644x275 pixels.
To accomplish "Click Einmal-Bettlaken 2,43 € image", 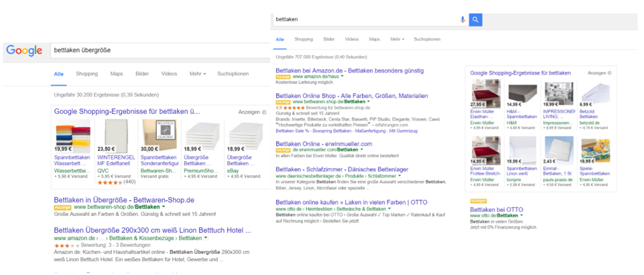I will pyautogui.click(x=558, y=150).
